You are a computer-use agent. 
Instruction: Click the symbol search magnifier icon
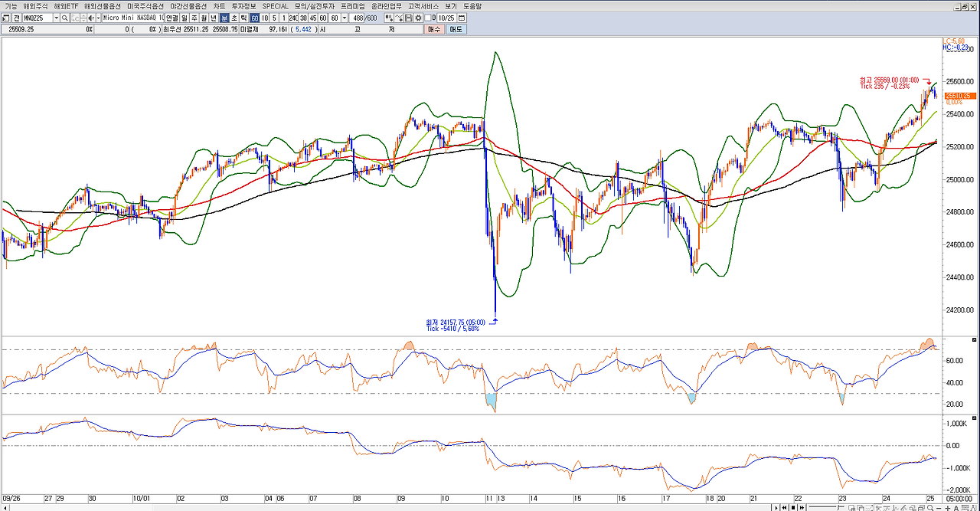coord(64,18)
